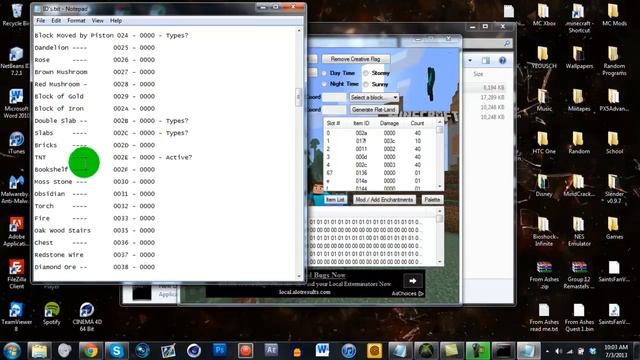
Task: Click the Size column header in Explorer
Action: (x=478, y=74)
